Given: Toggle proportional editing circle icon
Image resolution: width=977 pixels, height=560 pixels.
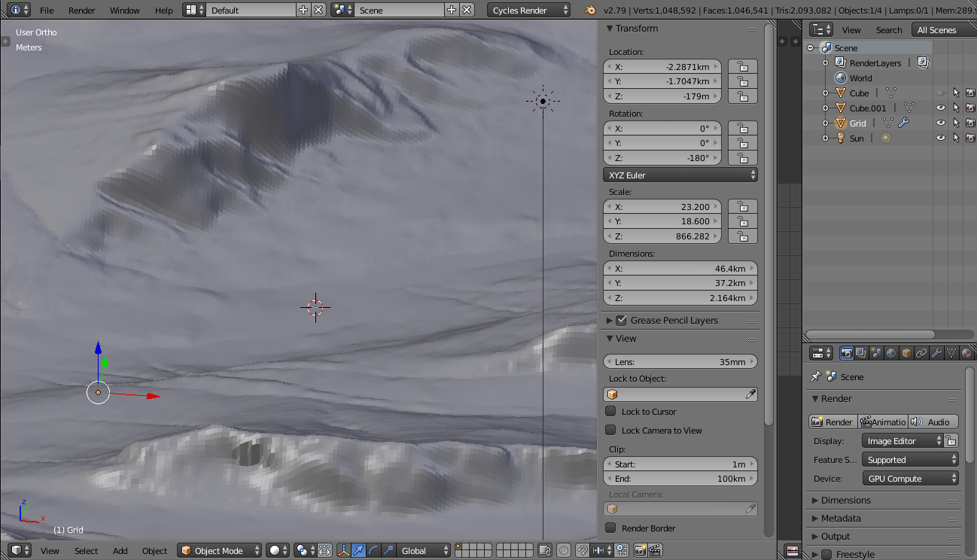Looking at the screenshot, I should (x=563, y=550).
